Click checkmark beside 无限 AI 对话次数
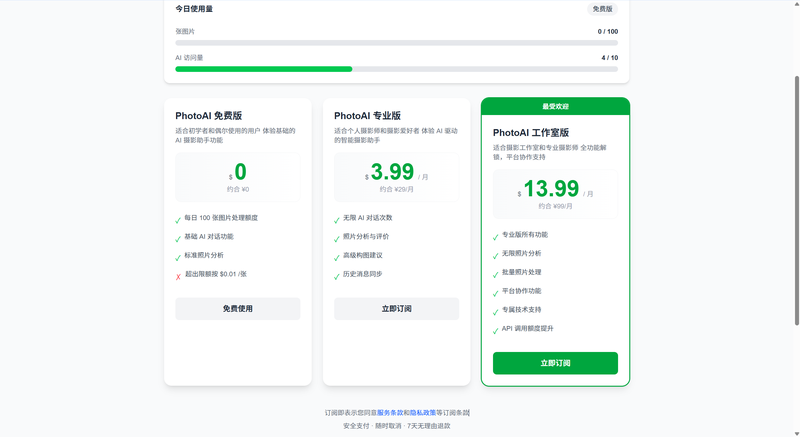The height and width of the screenshot is (437, 800). [x=337, y=220]
